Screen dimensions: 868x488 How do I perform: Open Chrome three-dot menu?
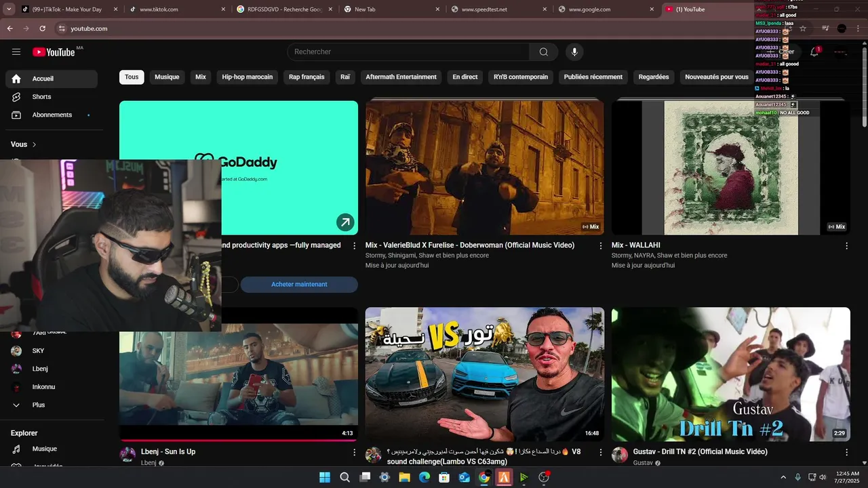coord(858,28)
